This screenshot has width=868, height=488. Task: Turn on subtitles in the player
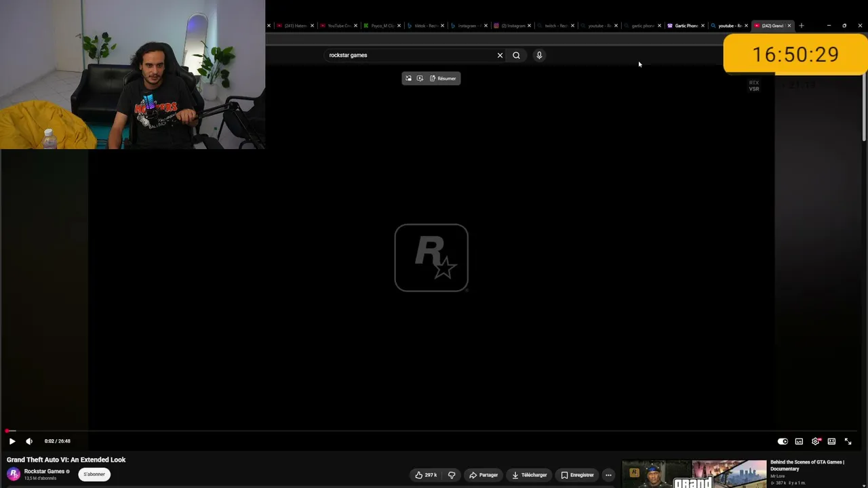[799, 441]
